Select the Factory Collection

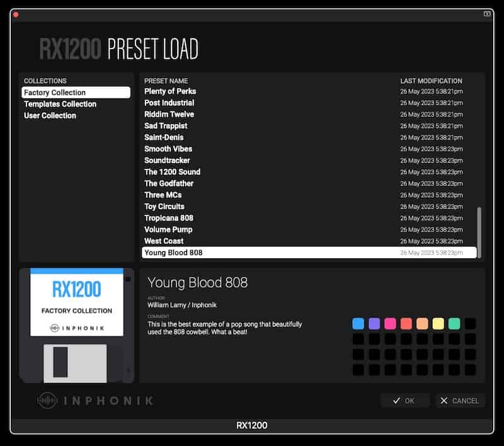point(76,93)
